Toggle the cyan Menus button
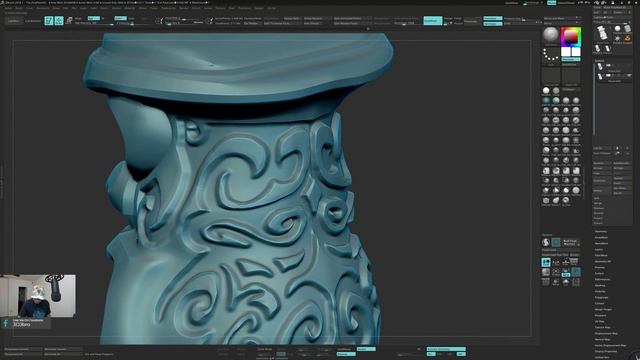This screenshot has height=360, width=640. coord(551,3)
